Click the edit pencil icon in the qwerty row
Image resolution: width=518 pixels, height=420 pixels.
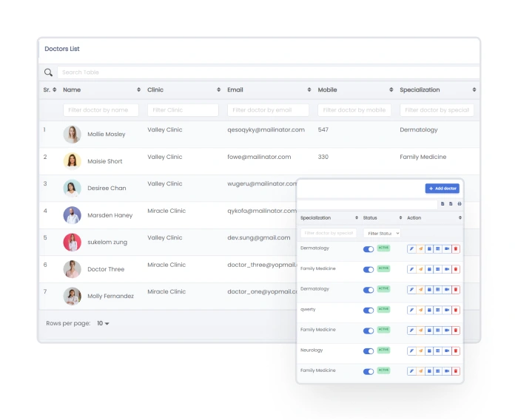pyautogui.click(x=411, y=310)
